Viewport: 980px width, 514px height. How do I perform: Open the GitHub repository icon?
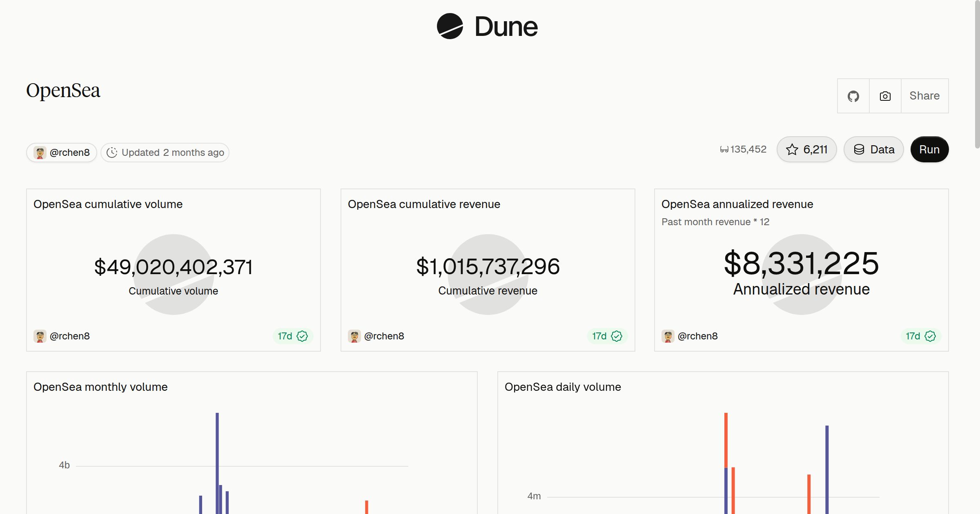tap(853, 96)
